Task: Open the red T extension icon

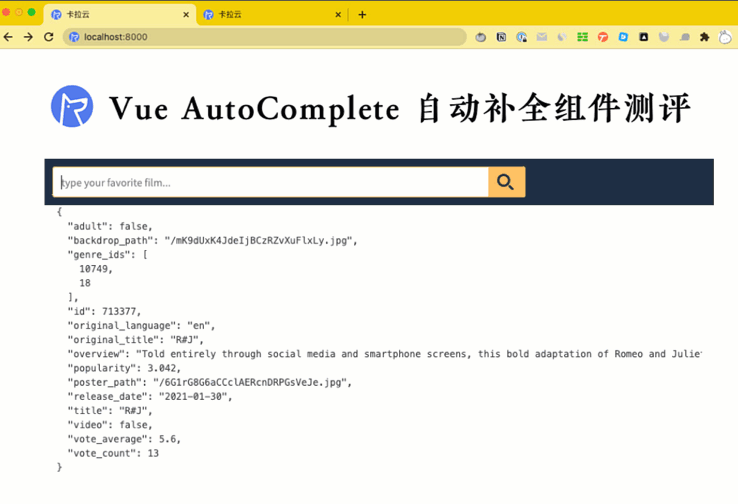Action: 603,37
